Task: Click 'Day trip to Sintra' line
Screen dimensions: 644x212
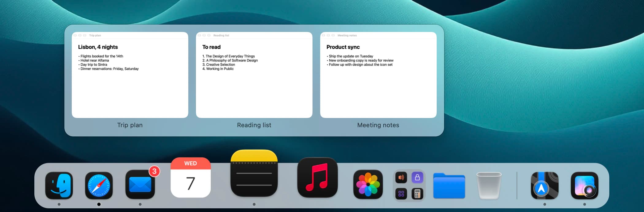Action: (93, 65)
